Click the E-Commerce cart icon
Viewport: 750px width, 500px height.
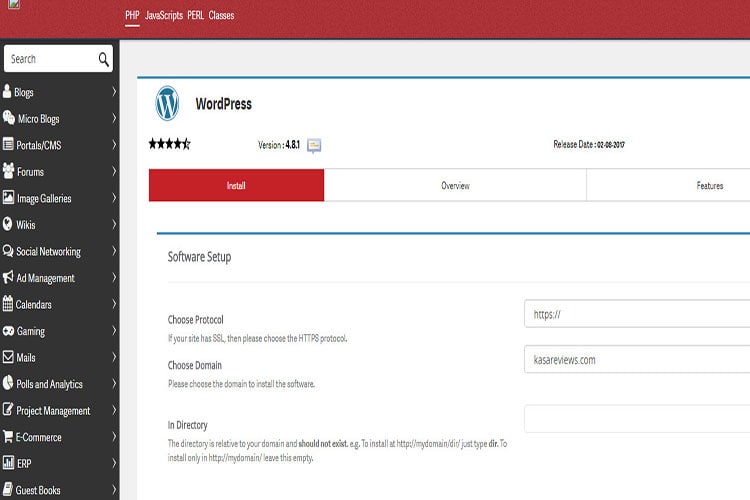tap(8, 436)
